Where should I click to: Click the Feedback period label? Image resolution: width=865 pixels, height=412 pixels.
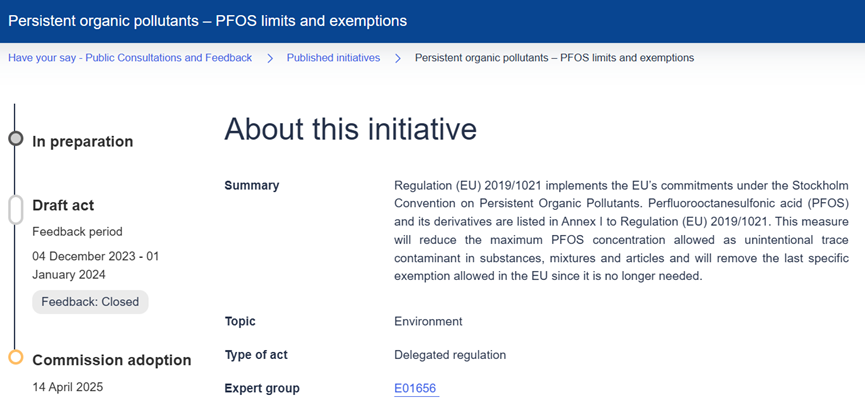click(79, 231)
